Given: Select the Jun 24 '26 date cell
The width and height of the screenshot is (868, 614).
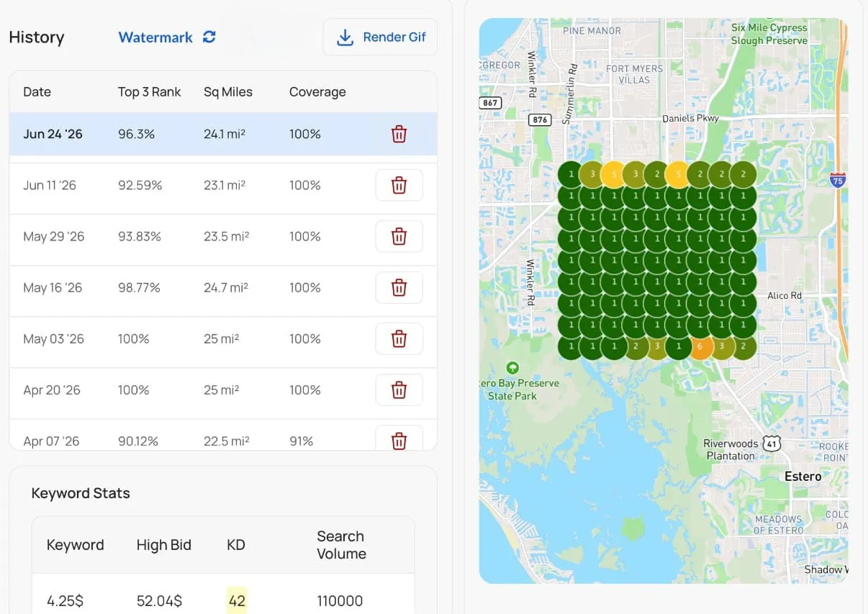Looking at the screenshot, I should [x=53, y=134].
